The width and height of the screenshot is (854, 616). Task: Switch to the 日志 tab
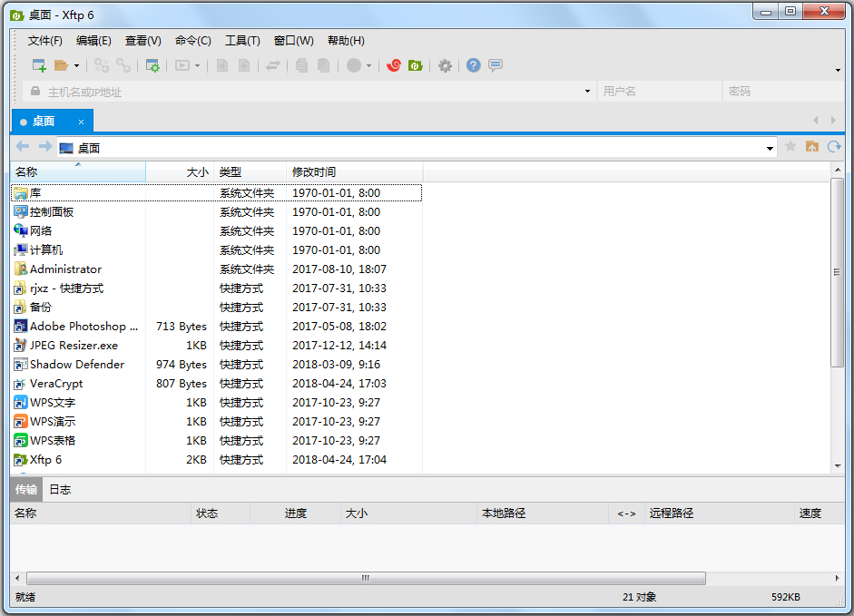click(60, 489)
